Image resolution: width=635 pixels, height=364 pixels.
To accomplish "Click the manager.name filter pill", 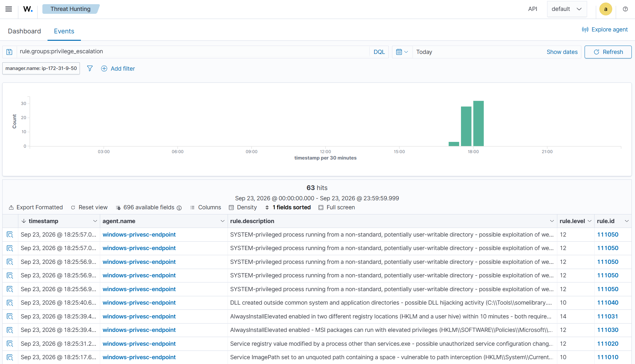I will point(41,68).
